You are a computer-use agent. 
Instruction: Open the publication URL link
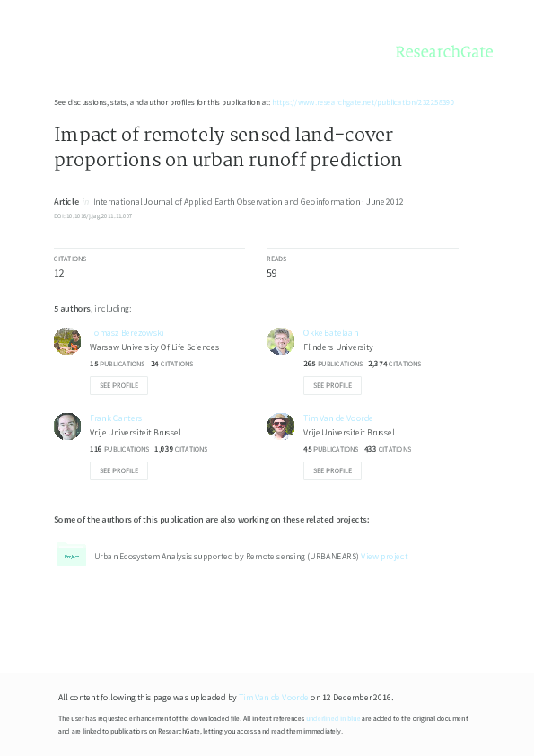coord(363,101)
